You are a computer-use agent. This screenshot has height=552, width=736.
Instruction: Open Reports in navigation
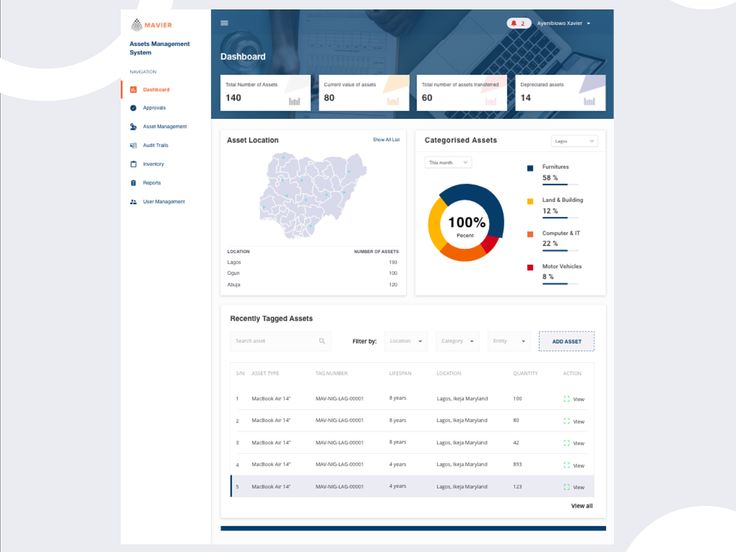[152, 183]
